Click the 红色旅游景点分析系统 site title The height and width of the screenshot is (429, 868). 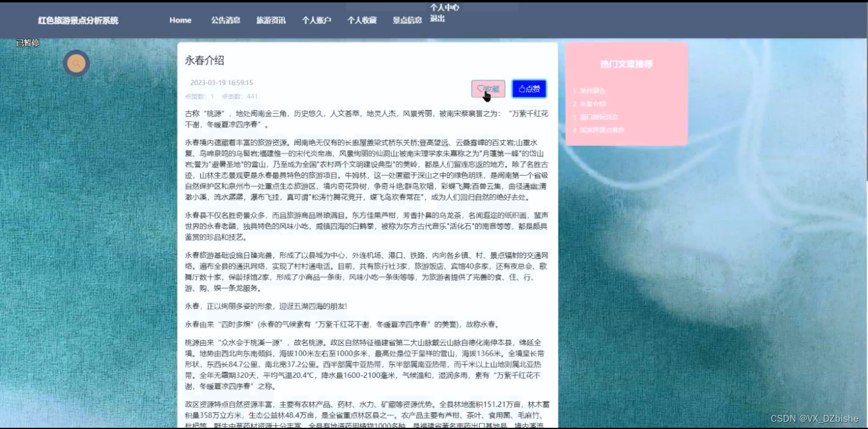78,21
